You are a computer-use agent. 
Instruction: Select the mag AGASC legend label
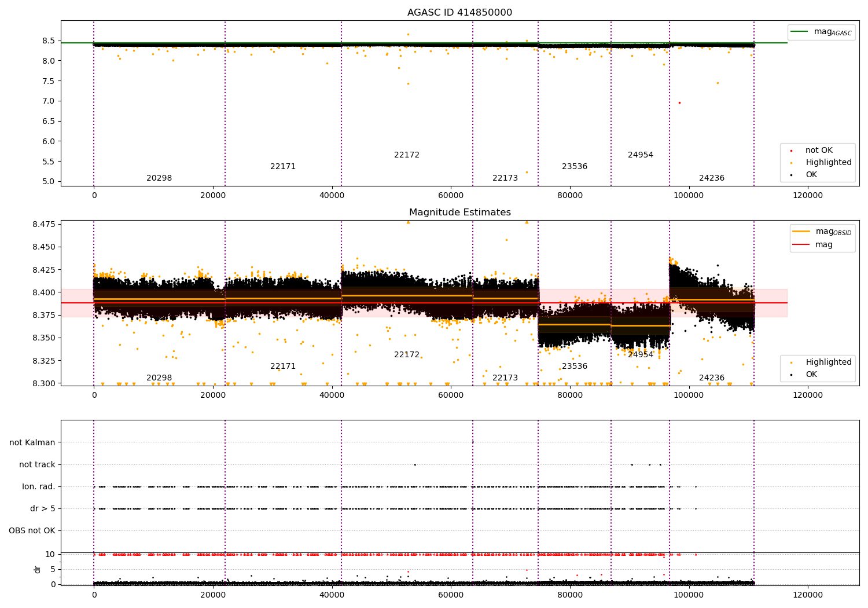[833, 32]
